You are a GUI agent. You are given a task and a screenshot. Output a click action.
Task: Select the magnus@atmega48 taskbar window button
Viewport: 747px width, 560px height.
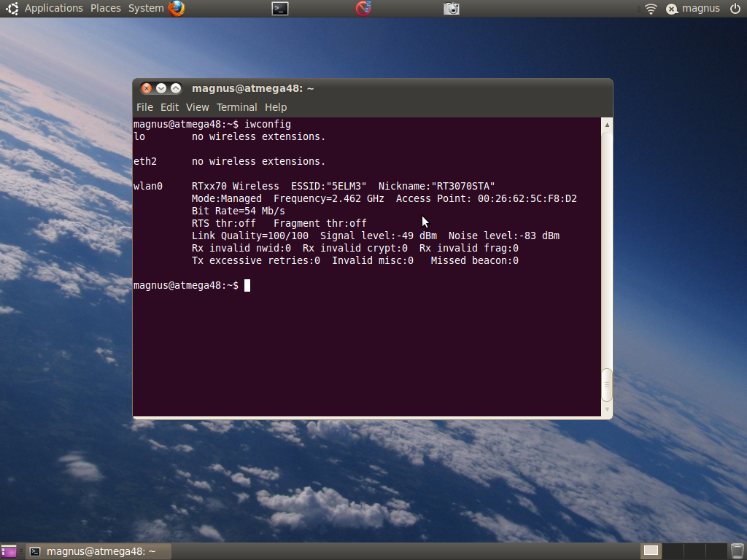(x=98, y=551)
